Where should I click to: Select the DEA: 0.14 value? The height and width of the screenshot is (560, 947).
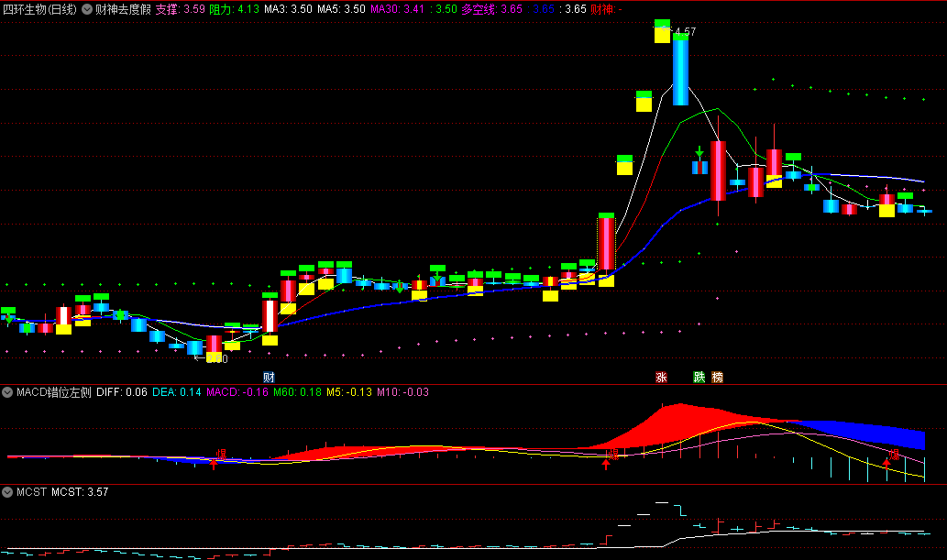(176, 392)
